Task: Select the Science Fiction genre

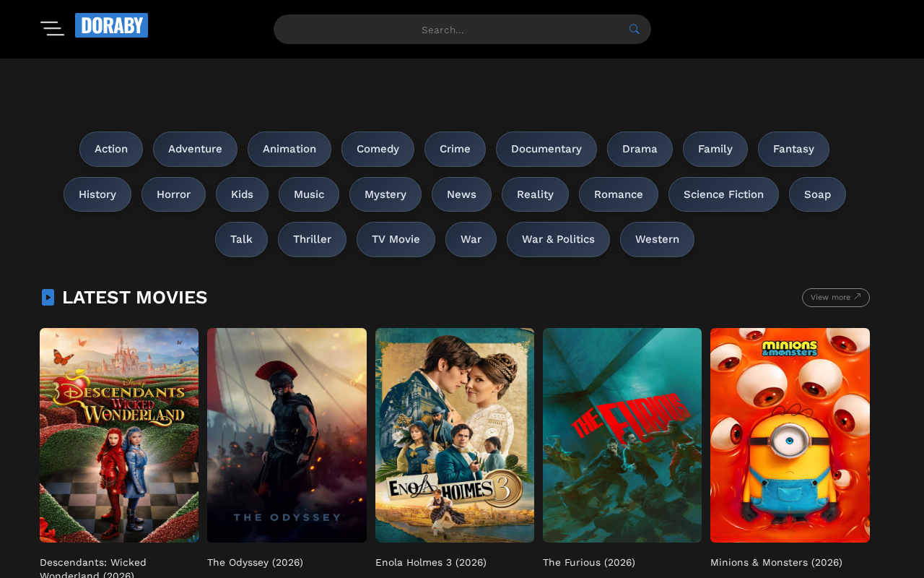Action: (x=723, y=194)
